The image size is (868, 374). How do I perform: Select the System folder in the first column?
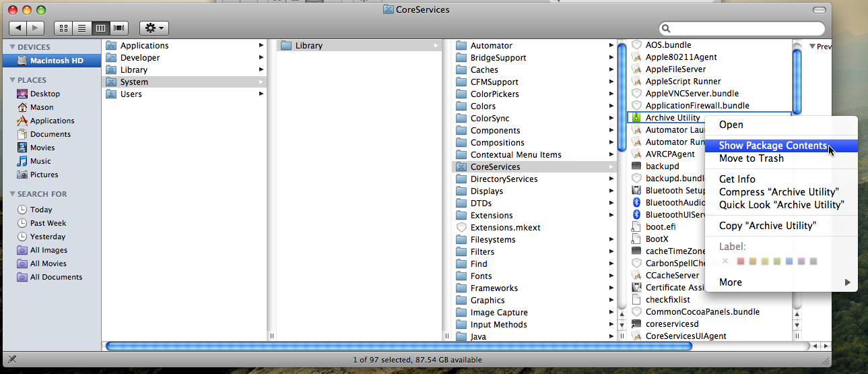[x=185, y=82]
